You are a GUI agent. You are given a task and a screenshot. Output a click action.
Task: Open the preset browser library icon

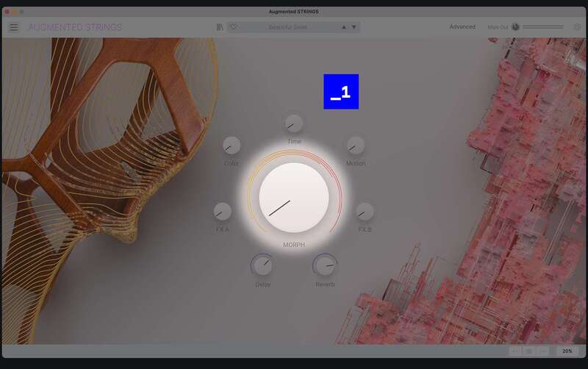click(220, 27)
